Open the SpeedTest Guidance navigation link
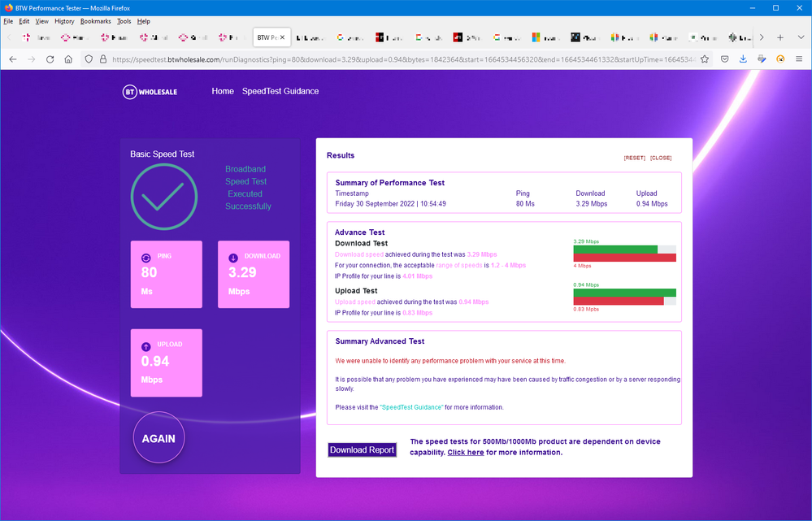812x521 pixels. (280, 91)
